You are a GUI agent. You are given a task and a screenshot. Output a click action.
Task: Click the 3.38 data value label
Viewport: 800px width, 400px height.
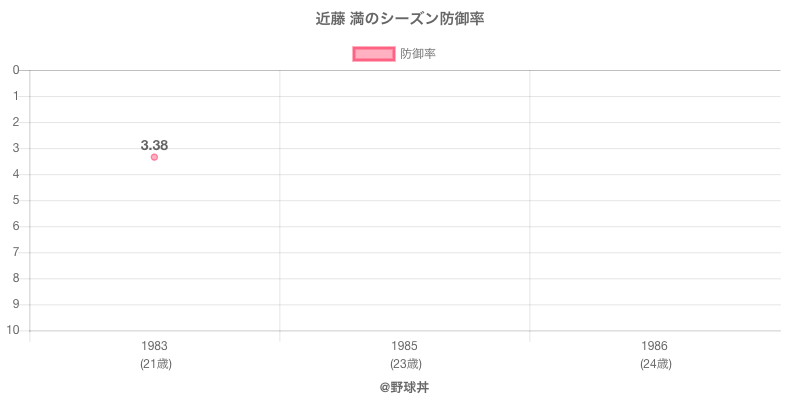click(x=154, y=145)
